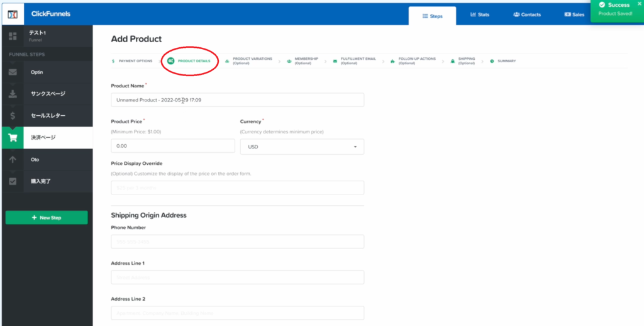Click the Phone Number input field

237,242
